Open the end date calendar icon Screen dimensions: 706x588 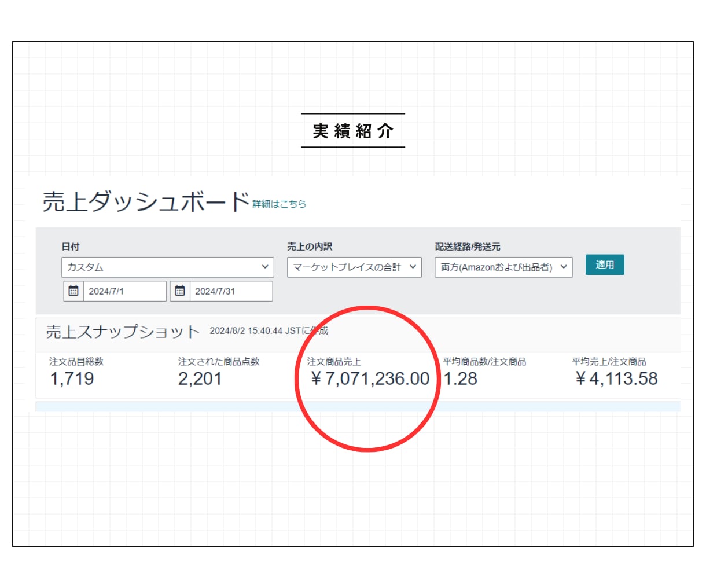pyautogui.click(x=180, y=291)
